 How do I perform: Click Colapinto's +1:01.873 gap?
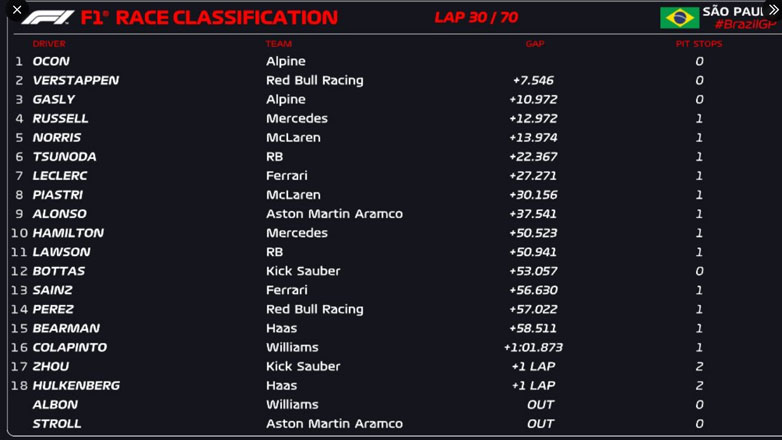click(533, 348)
